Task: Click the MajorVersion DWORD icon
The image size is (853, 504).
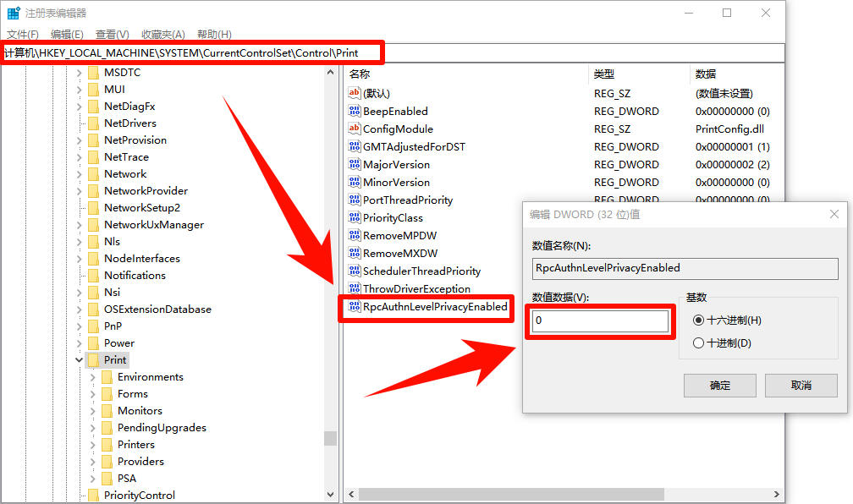Action: pyautogui.click(x=355, y=164)
